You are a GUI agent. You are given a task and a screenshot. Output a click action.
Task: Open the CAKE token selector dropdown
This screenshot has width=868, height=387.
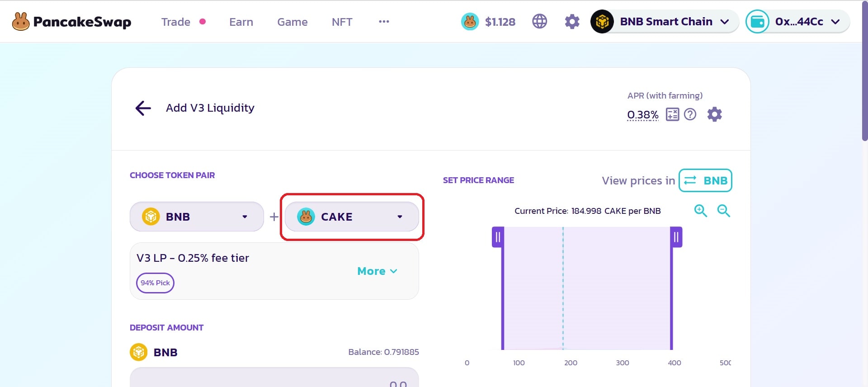[x=352, y=217]
